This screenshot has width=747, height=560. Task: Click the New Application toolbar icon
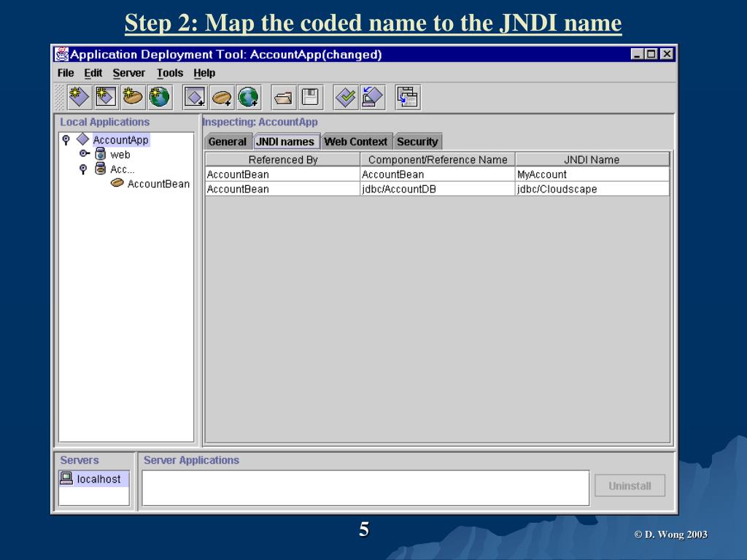79,96
